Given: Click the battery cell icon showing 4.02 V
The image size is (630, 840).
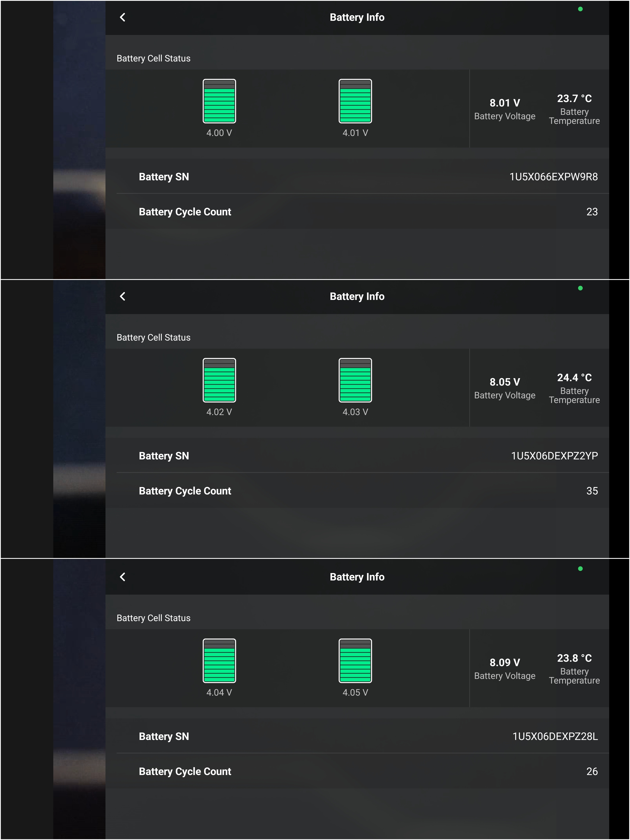Looking at the screenshot, I should (219, 380).
